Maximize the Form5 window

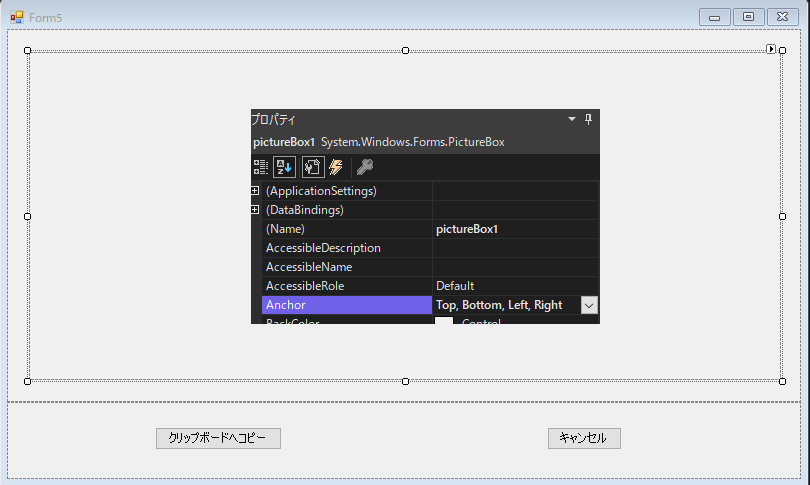[x=749, y=17]
